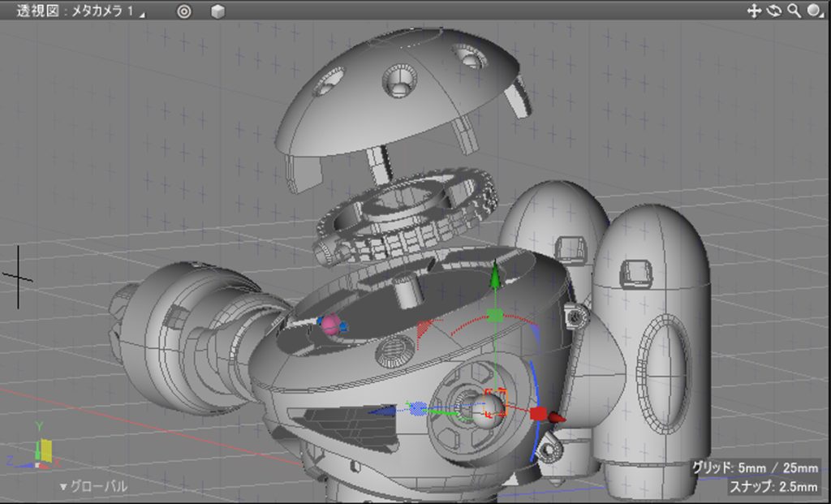Open the 透視図 メタカメラ 1 view dropdown
Image resolution: width=831 pixels, height=504 pixels.
pyautogui.click(x=81, y=11)
